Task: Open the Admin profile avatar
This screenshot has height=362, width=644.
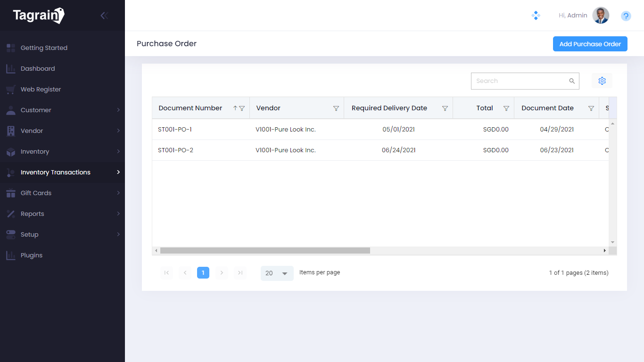Action: [600, 16]
